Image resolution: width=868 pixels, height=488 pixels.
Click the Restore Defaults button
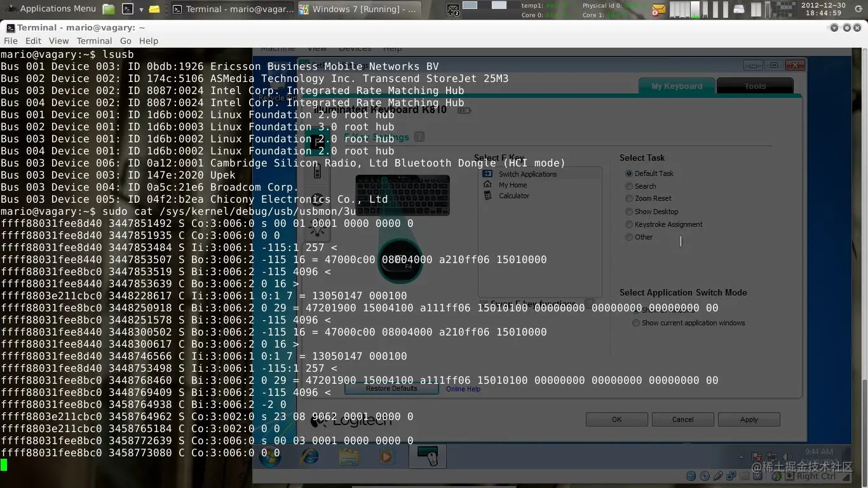pyautogui.click(x=391, y=388)
